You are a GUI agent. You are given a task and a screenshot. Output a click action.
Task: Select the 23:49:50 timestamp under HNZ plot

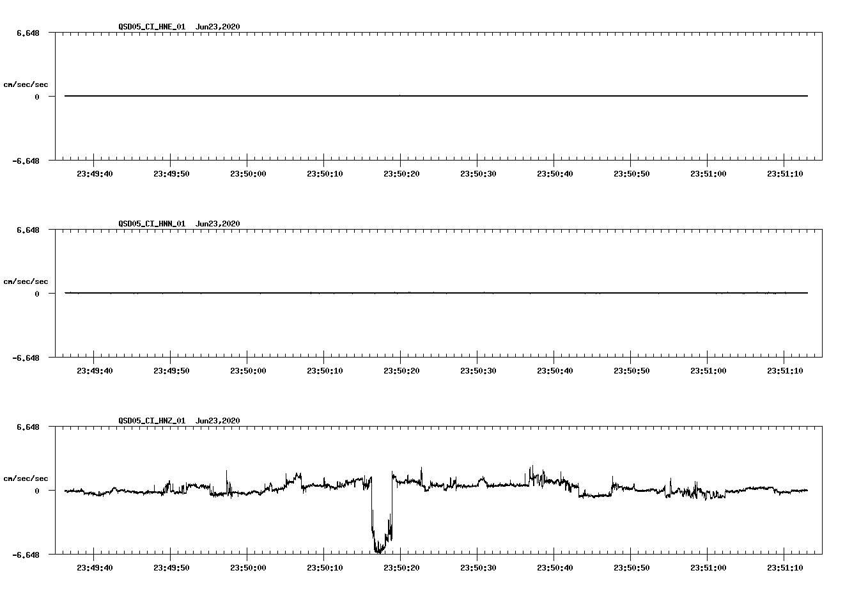click(x=171, y=568)
